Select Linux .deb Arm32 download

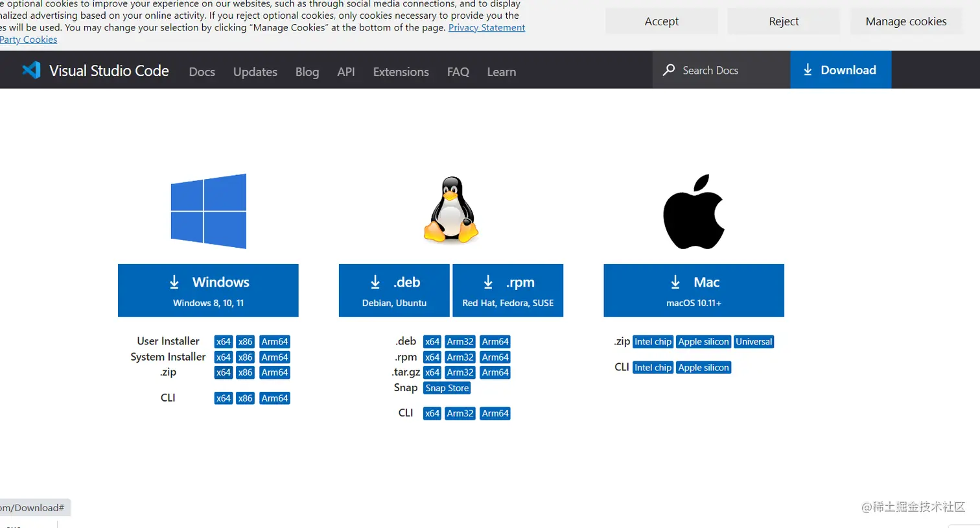pyautogui.click(x=460, y=342)
